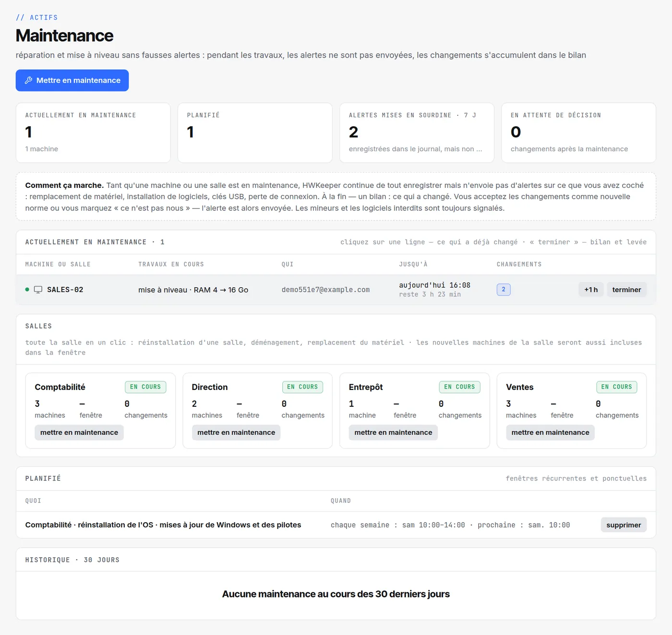Click the Ventes room title

pyautogui.click(x=520, y=387)
